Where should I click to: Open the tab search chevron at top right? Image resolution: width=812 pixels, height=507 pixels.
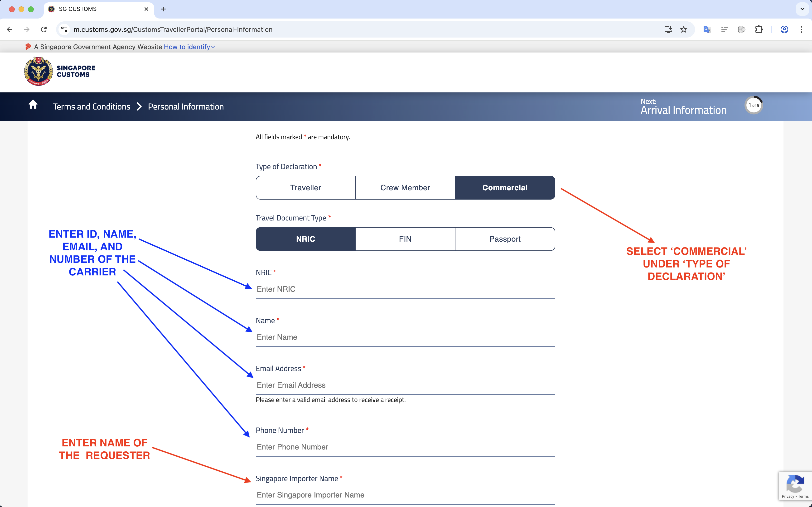pos(802,9)
